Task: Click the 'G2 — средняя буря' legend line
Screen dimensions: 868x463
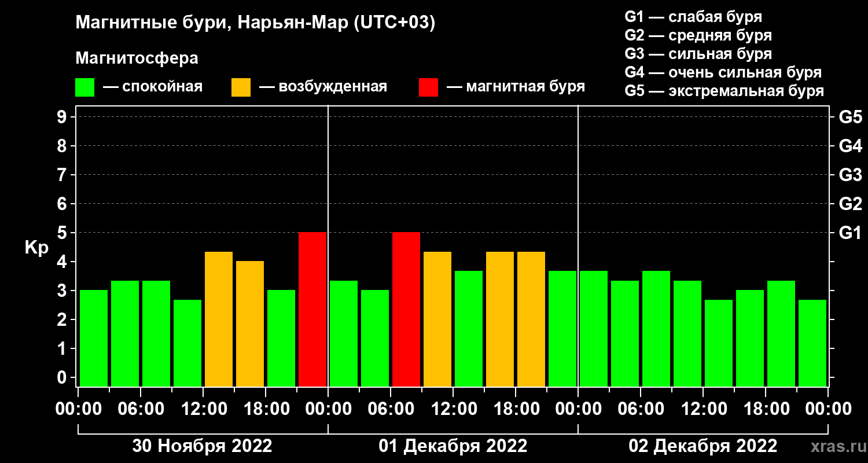Action: click(x=698, y=35)
